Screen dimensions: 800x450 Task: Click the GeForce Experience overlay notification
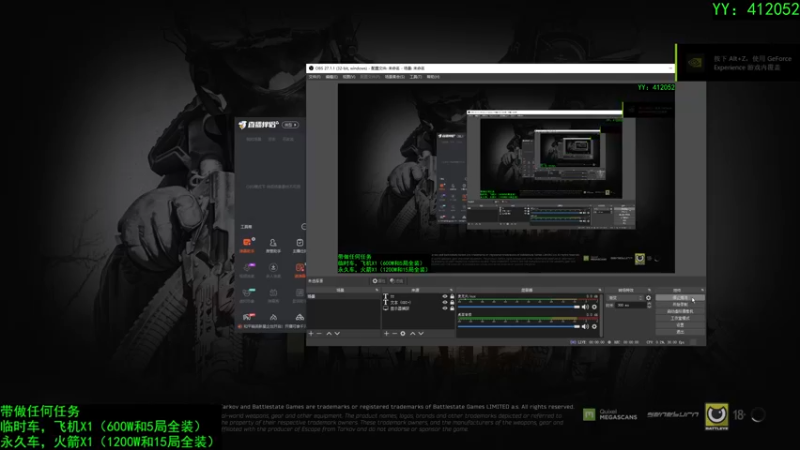pyautogui.click(x=738, y=63)
